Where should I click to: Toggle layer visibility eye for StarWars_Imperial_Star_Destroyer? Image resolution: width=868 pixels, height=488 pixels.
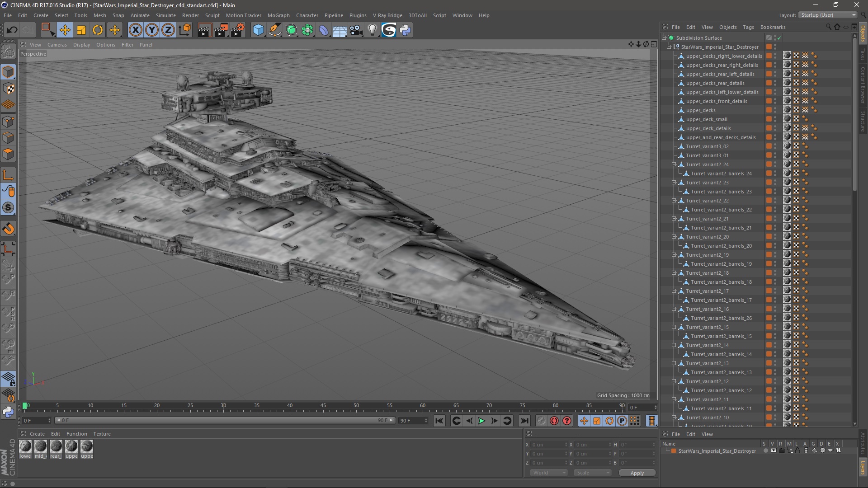point(774,450)
